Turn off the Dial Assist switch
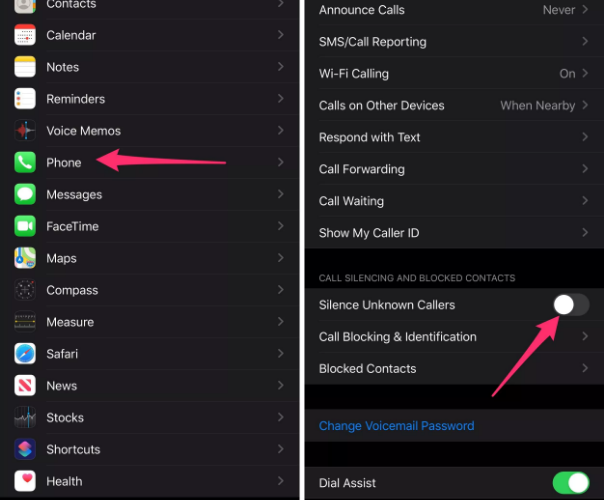 coord(571,483)
